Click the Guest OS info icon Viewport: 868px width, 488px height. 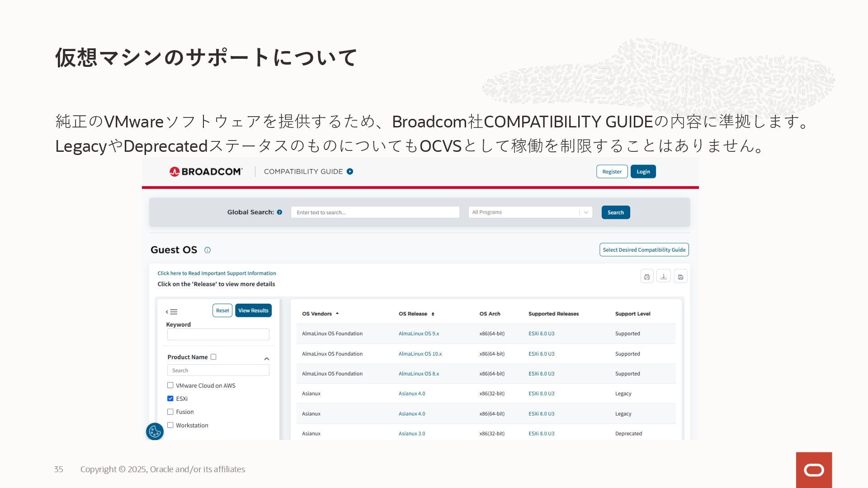coord(208,250)
